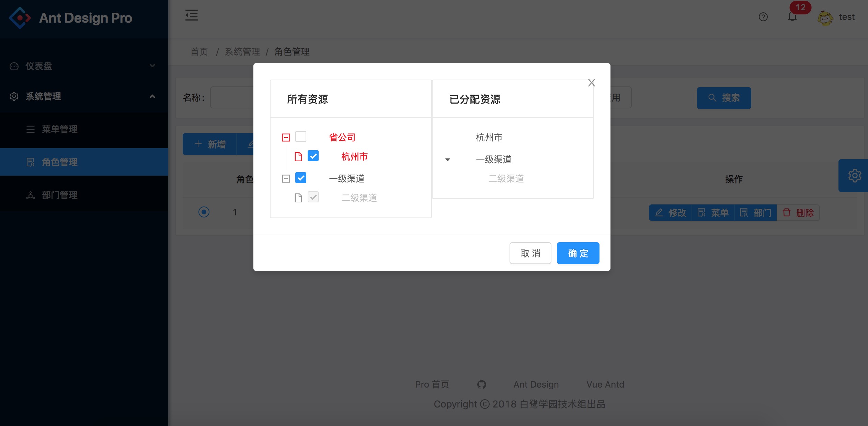Click the notification bell icon

tap(792, 17)
